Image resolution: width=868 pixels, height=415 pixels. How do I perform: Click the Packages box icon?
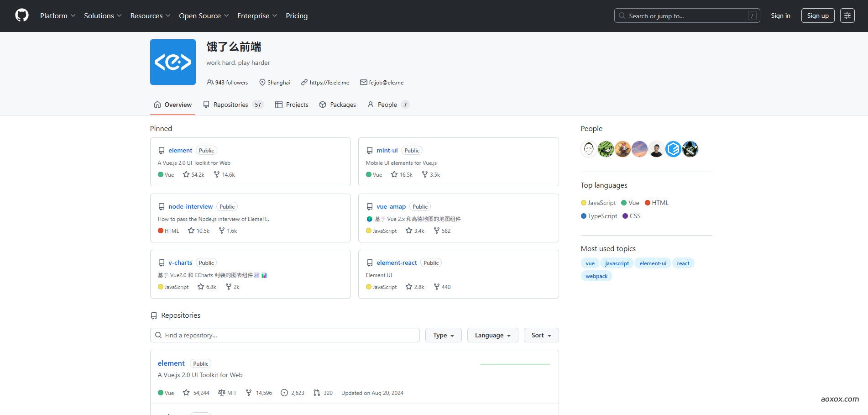pyautogui.click(x=323, y=105)
